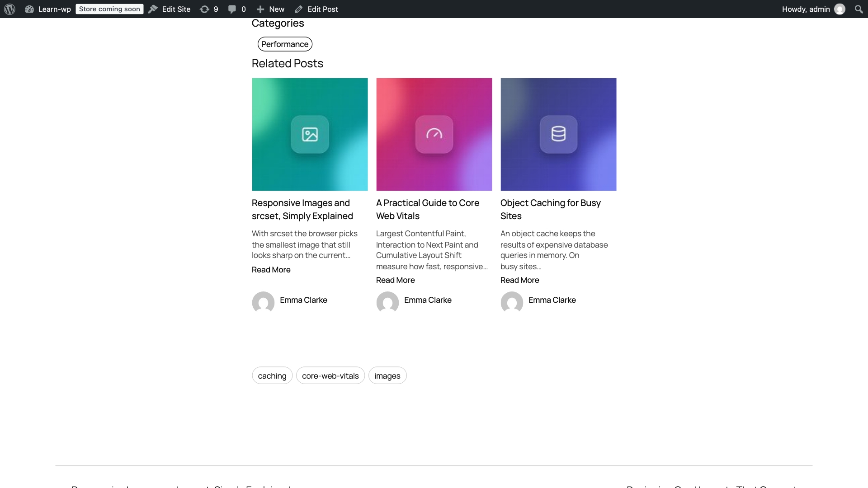Open Object Caching for Busy Sites title

[x=550, y=209]
